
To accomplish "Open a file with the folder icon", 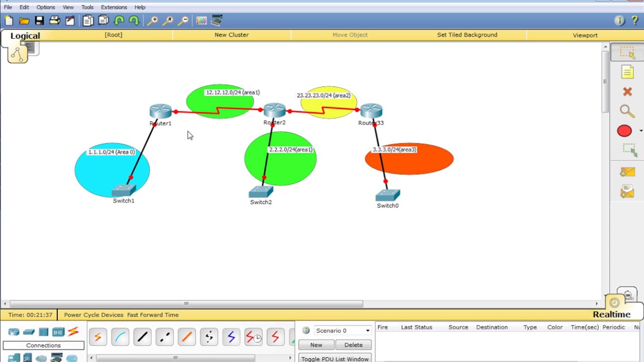I will pyautogui.click(x=24, y=21).
